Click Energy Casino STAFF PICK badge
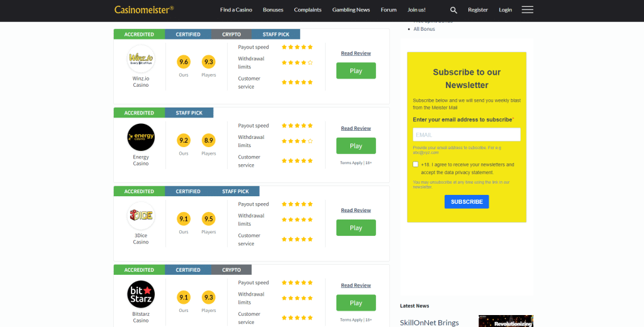644x327 pixels. point(189,113)
